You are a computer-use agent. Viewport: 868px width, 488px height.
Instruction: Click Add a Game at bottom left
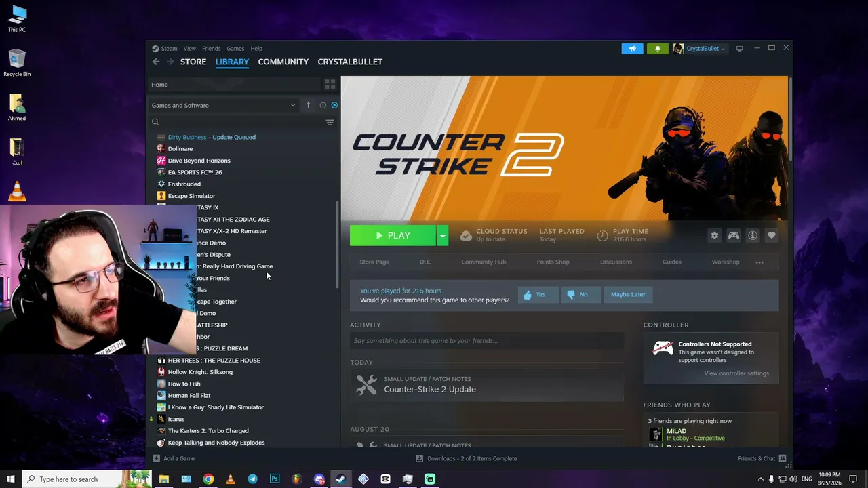click(x=174, y=459)
